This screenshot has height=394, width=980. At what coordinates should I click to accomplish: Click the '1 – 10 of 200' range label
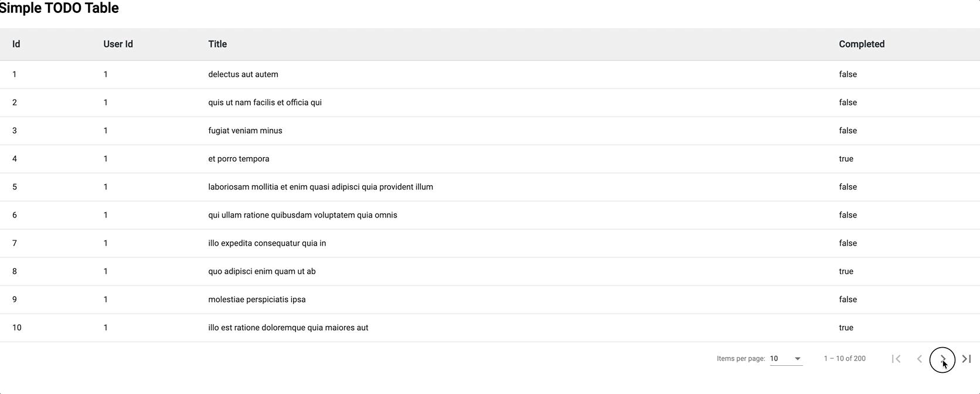click(845, 358)
